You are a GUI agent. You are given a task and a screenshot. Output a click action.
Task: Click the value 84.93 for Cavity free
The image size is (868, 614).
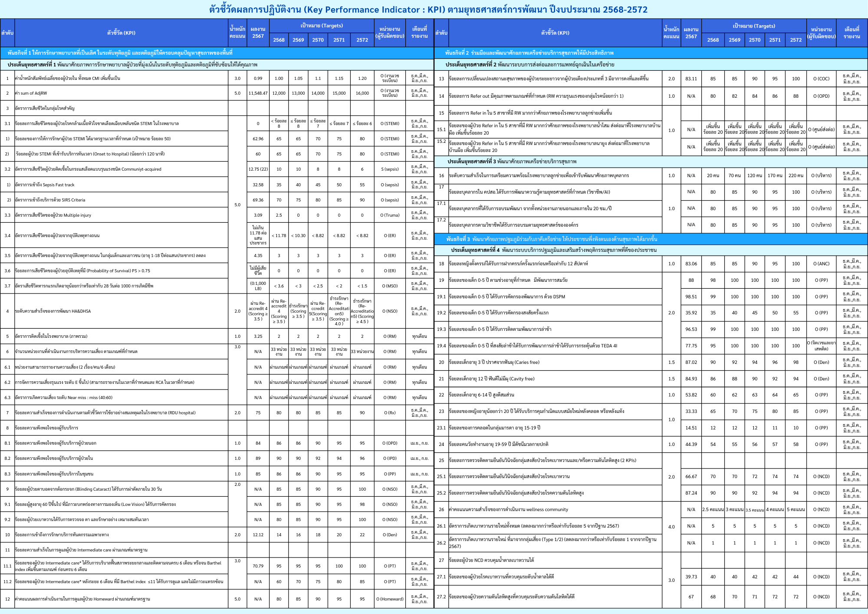point(691,379)
